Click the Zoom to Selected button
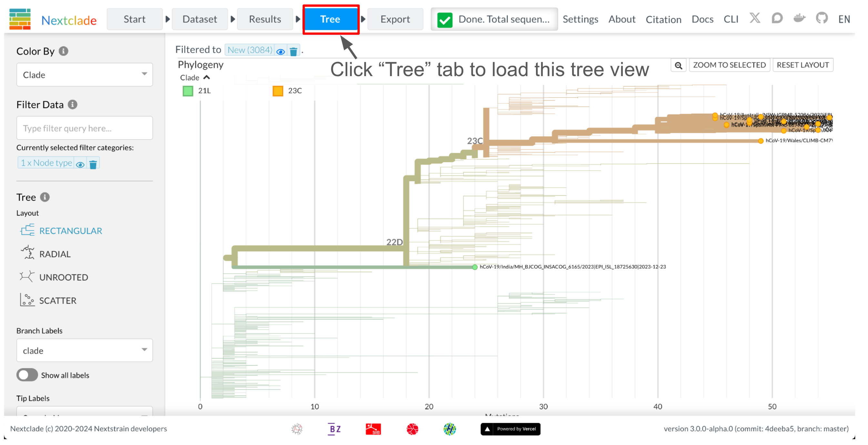Screen dimensions: 868x445 (729, 65)
